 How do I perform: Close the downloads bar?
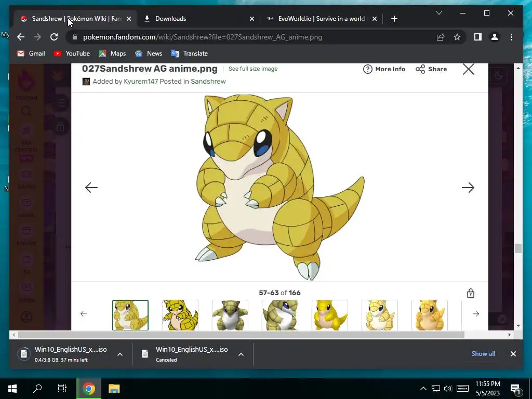click(513, 354)
